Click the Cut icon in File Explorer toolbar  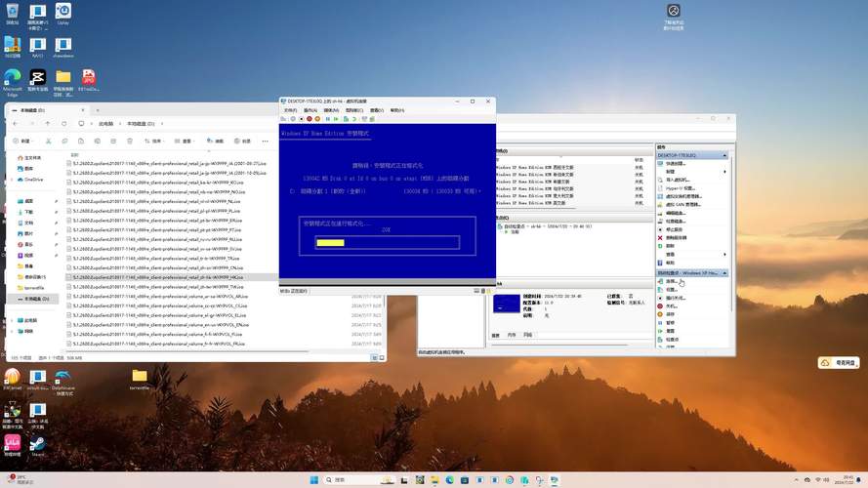[x=48, y=142]
